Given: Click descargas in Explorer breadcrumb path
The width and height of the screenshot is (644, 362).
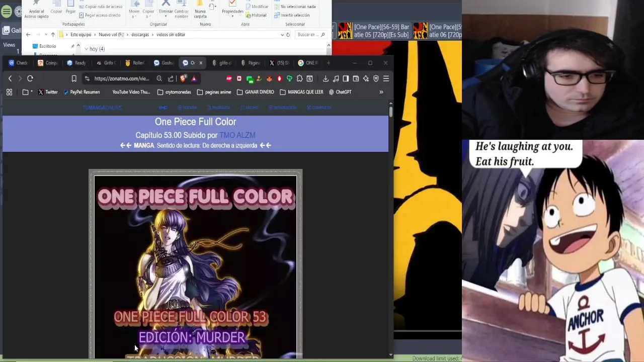Looking at the screenshot, I should [x=140, y=35].
